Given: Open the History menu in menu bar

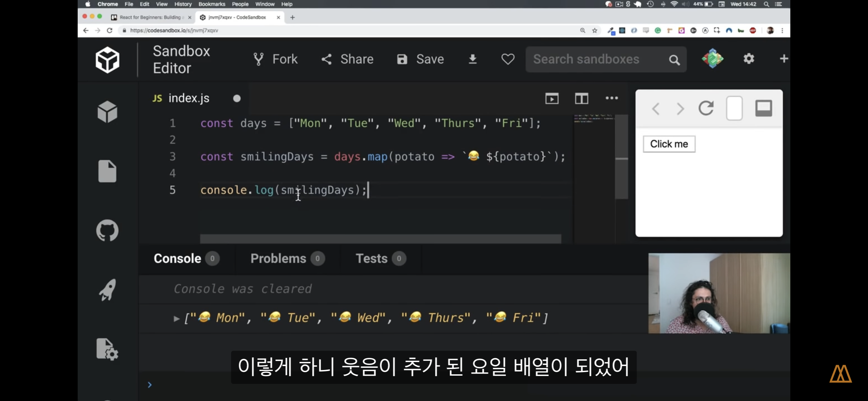Looking at the screenshot, I should (x=183, y=4).
